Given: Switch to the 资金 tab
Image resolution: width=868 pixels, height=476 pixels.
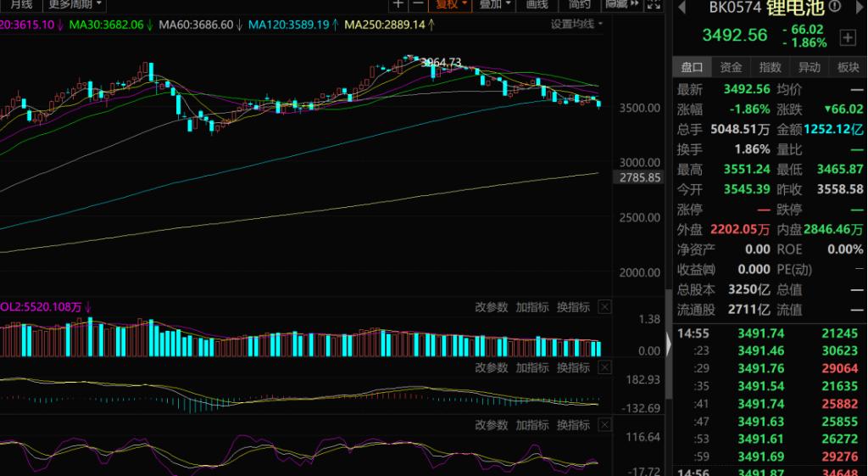Looking at the screenshot, I should click(x=731, y=67).
